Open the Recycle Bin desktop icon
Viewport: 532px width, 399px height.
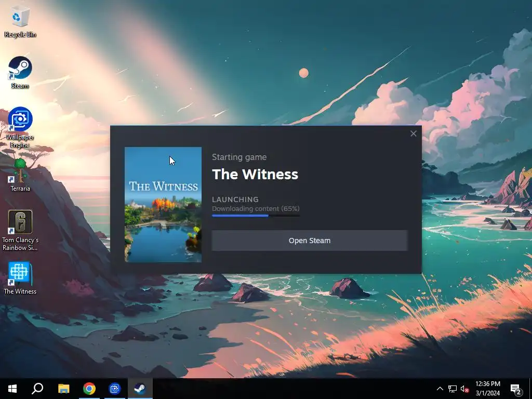click(x=20, y=22)
